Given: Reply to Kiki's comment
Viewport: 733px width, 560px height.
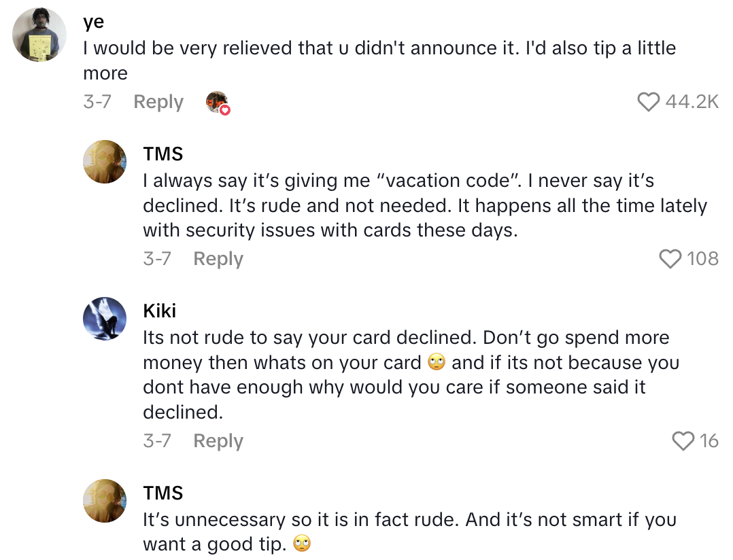Looking at the screenshot, I should coord(218,441).
